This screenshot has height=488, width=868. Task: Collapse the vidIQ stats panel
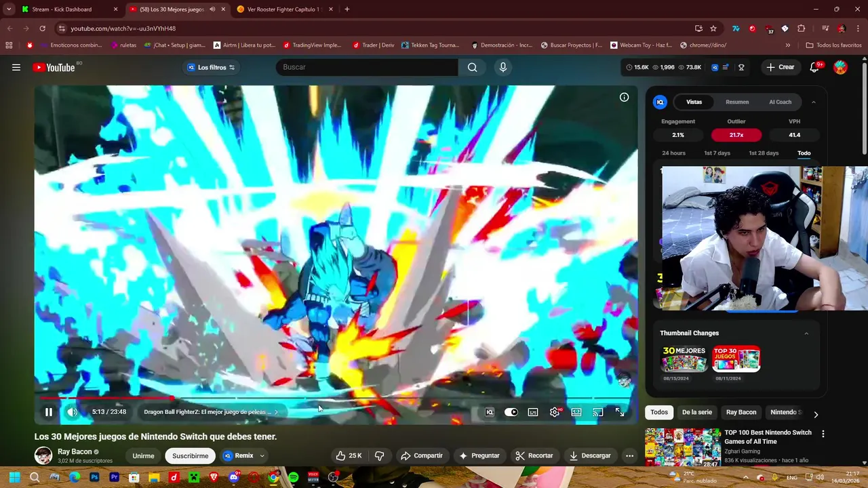(x=813, y=102)
